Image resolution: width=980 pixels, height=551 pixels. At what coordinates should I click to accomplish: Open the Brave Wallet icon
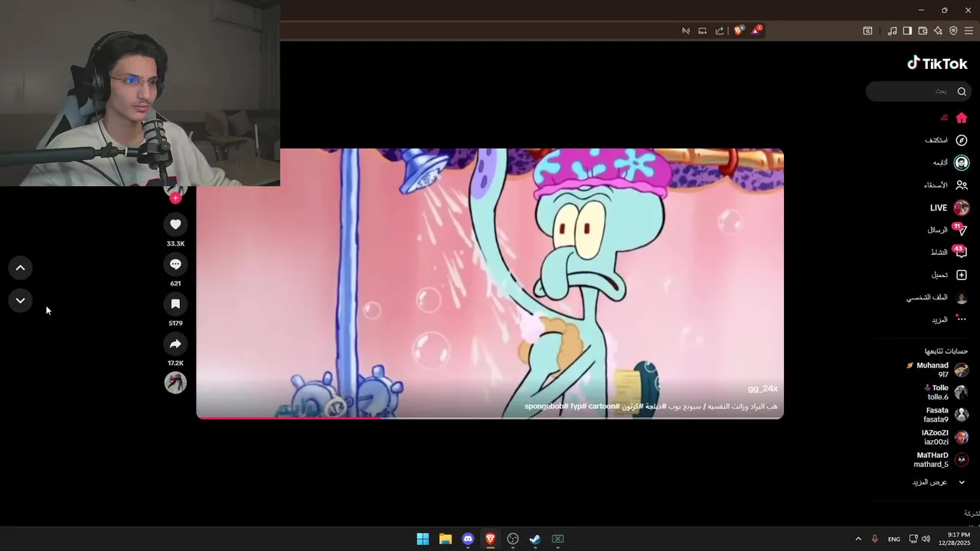click(923, 31)
